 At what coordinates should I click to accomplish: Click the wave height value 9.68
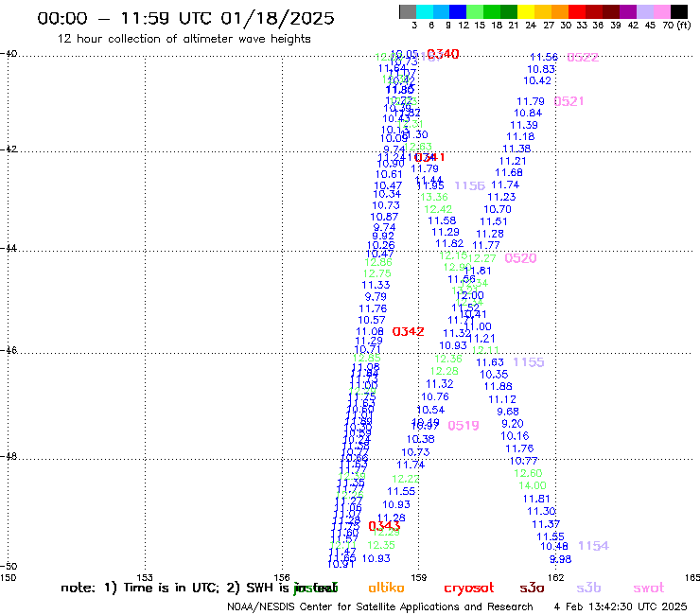pyautogui.click(x=508, y=412)
